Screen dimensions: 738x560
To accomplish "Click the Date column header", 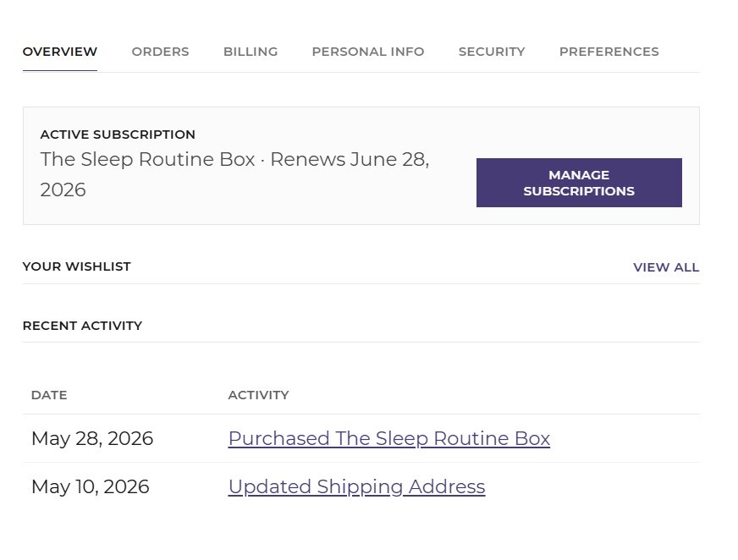I will click(x=49, y=395).
